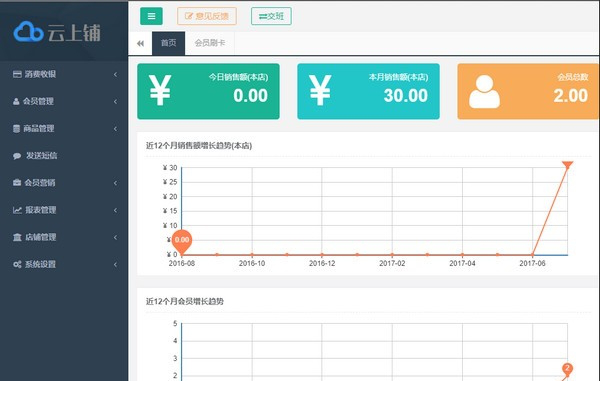This screenshot has height=396, width=600.
Task: Expand the 报表管理 menu chevron
Action: click(116, 210)
